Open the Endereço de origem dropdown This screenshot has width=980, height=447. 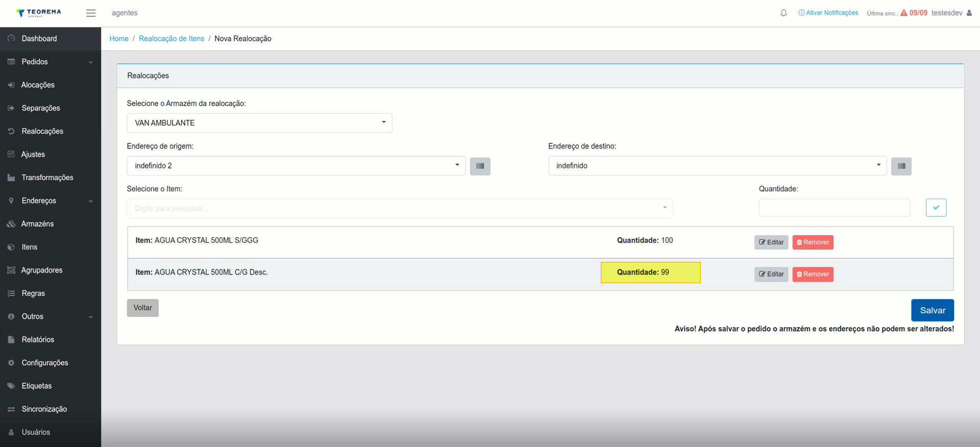(x=296, y=166)
